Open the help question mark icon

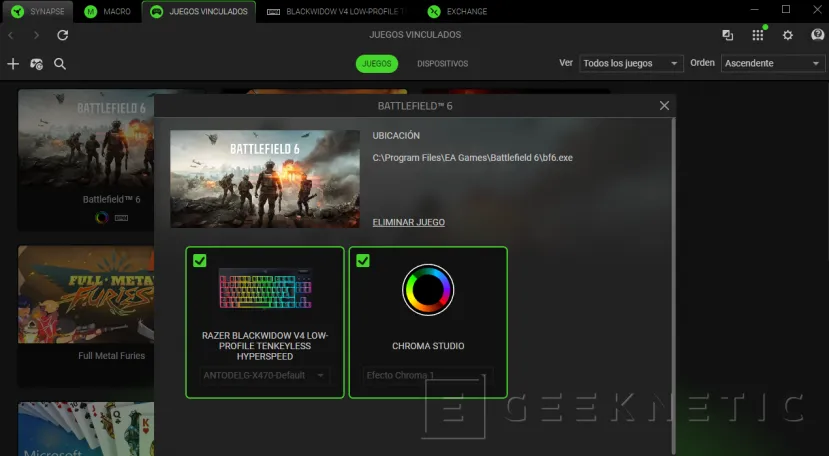(817, 35)
